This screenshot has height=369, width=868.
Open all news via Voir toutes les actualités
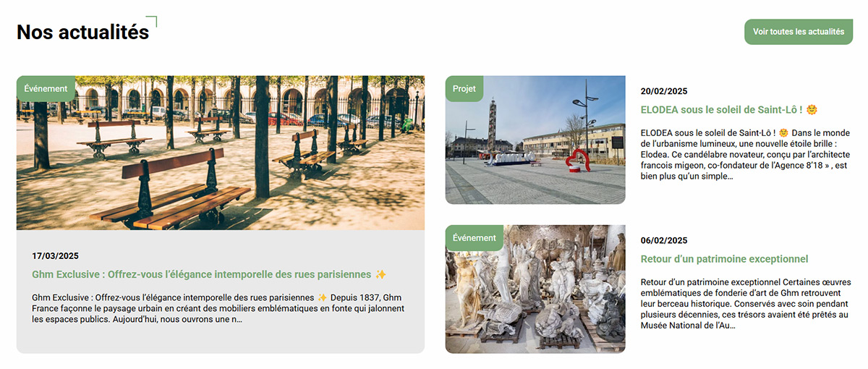click(x=799, y=32)
